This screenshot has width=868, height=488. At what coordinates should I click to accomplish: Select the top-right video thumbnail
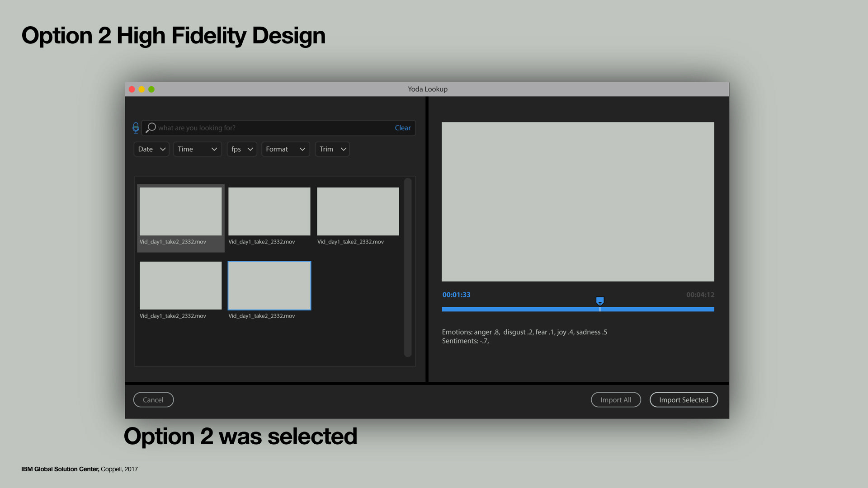click(358, 211)
